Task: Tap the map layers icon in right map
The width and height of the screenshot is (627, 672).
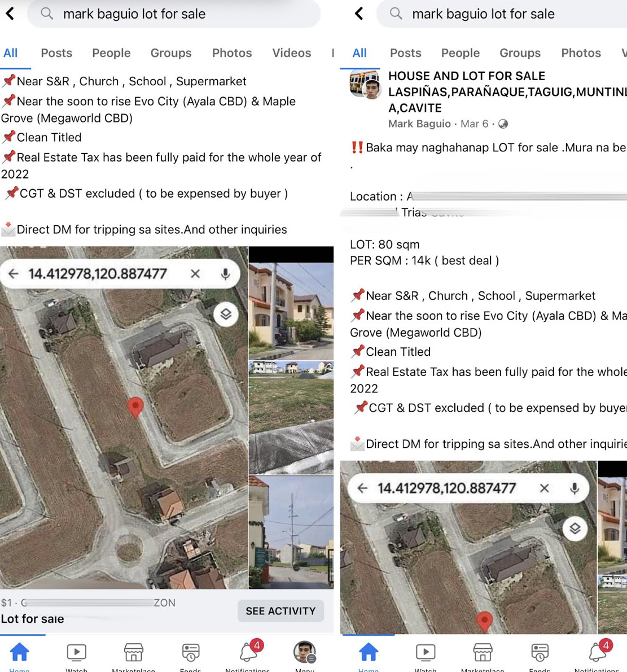Action: [x=575, y=529]
